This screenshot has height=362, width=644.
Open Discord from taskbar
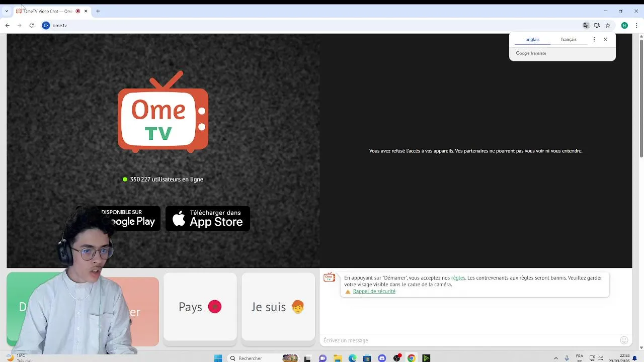tap(382, 358)
